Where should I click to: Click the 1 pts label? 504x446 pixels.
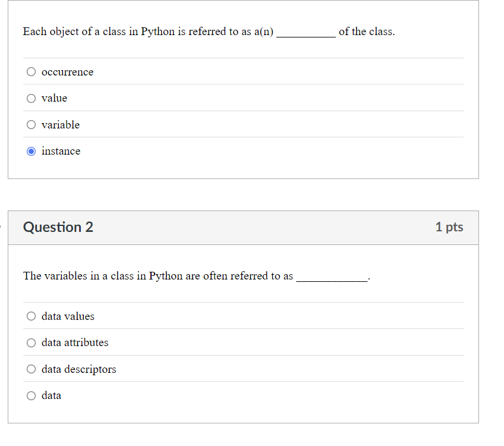[449, 227]
